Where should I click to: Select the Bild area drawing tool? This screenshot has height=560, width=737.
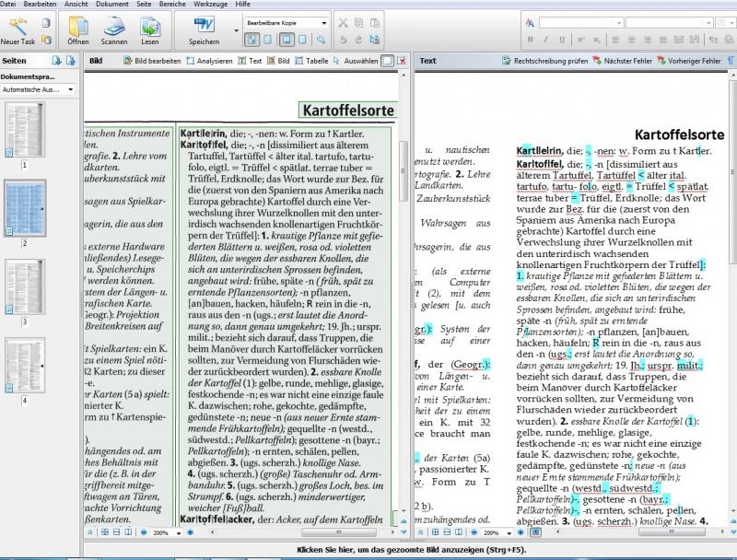pos(278,61)
